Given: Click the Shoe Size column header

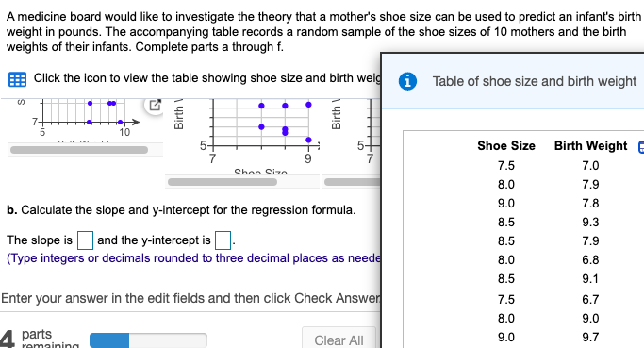Looking at the screenshot, I should tap(506, 146).
